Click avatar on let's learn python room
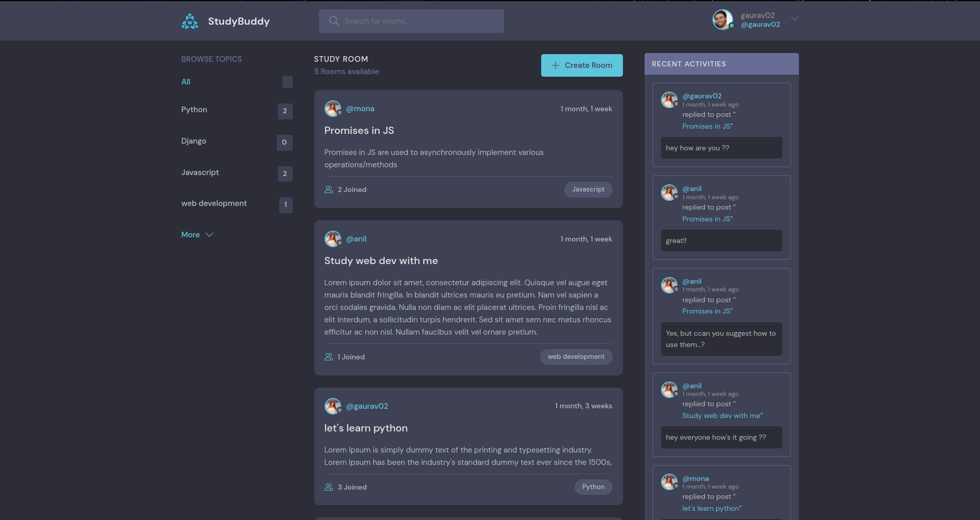This screenshot has height=520, width=980. 332,406
